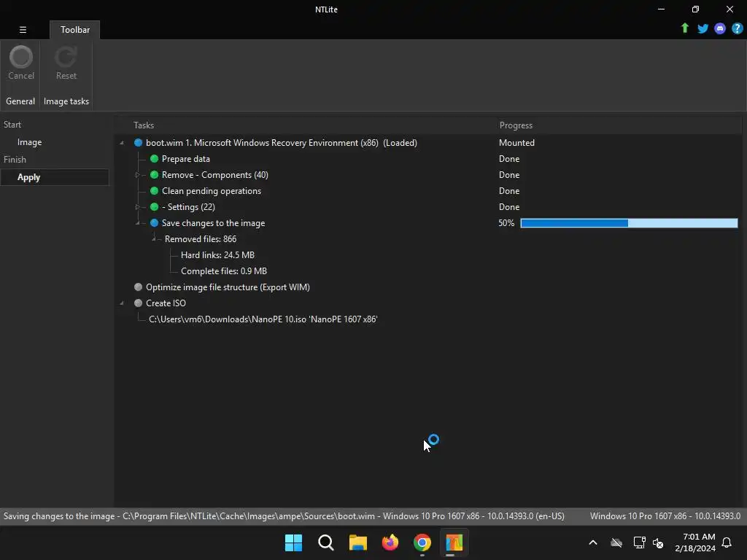Select the Toolbar tab
The image size is (747, 560).
tap(75, 29)
